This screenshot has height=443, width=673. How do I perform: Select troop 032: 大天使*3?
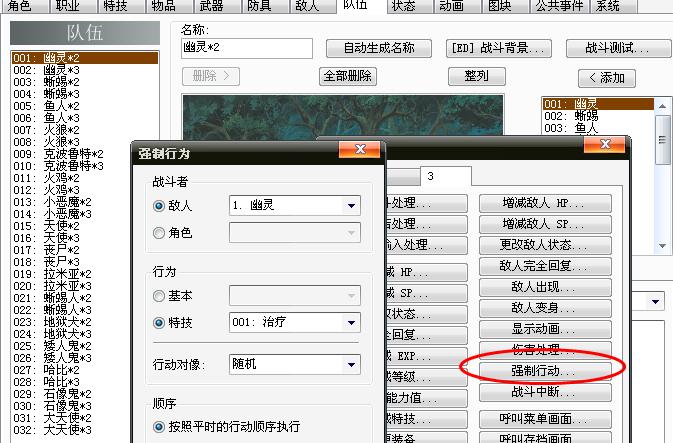point(71,431)
